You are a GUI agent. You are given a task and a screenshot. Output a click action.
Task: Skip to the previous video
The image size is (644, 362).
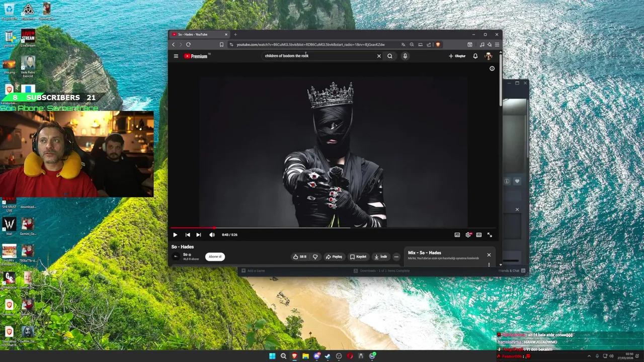pyautogui.click(x=188, y=235)
